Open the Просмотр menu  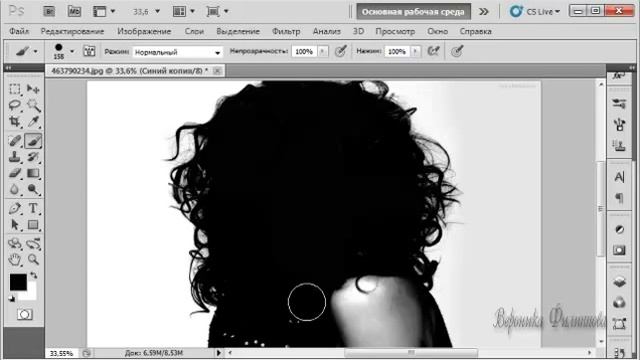(395, 31)
